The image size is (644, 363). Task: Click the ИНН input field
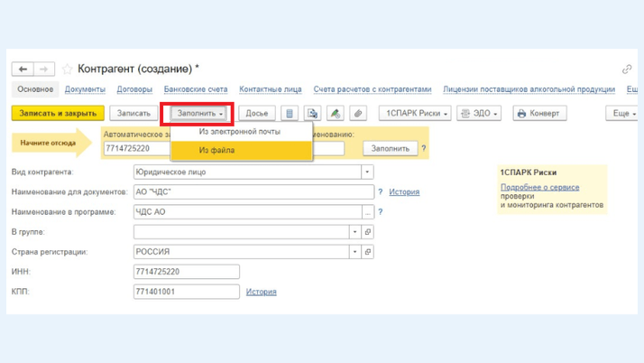pos(186,272)
